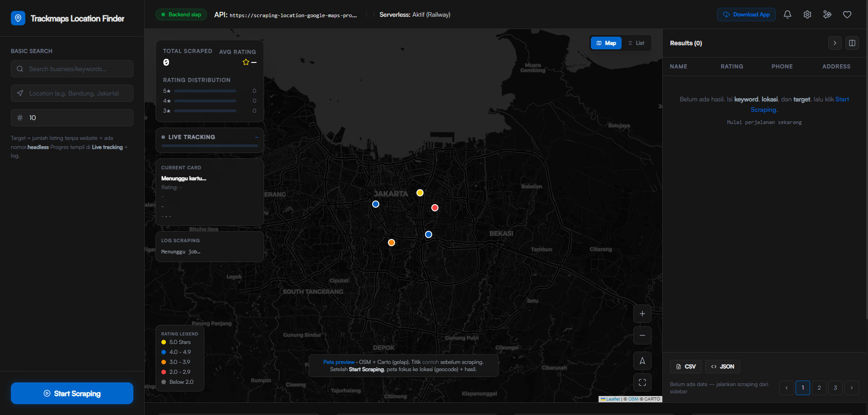Click the 5-star rating distribution bar
The width and height of the screenshot is (868, 415).
(x=205, y=91)
